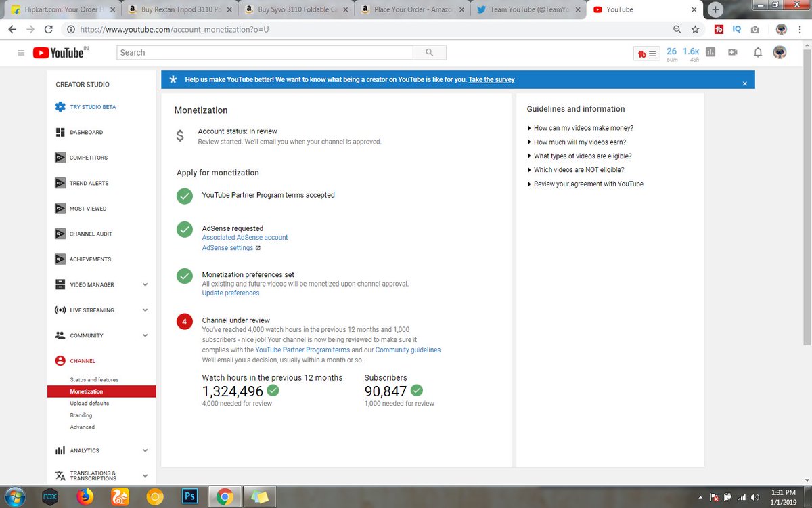This screenshot has width=812, height=508.
Task: Expand 'How much will my videos earn?'
Action: (579, 142)
